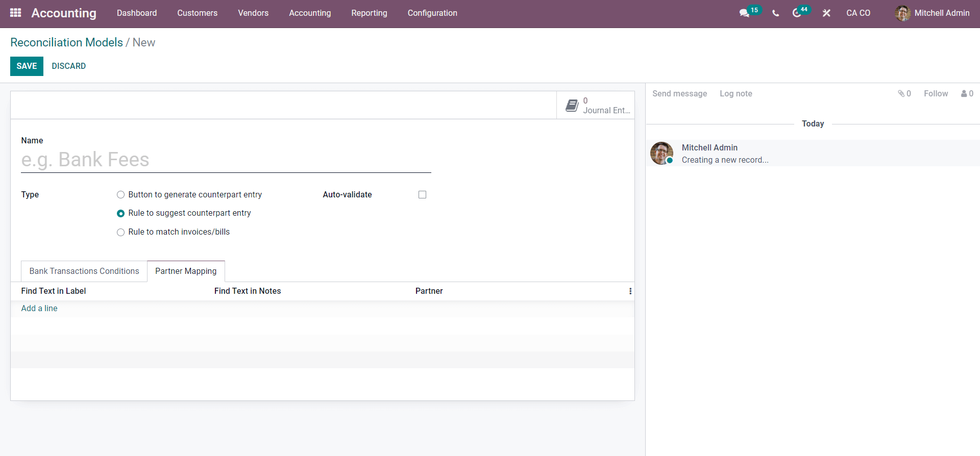
Task: Click the Name input field
Action: (226, 160)
